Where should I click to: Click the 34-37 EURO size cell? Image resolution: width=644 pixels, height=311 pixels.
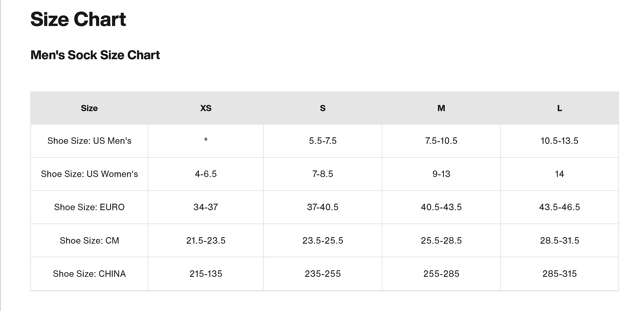click(206, 207)
